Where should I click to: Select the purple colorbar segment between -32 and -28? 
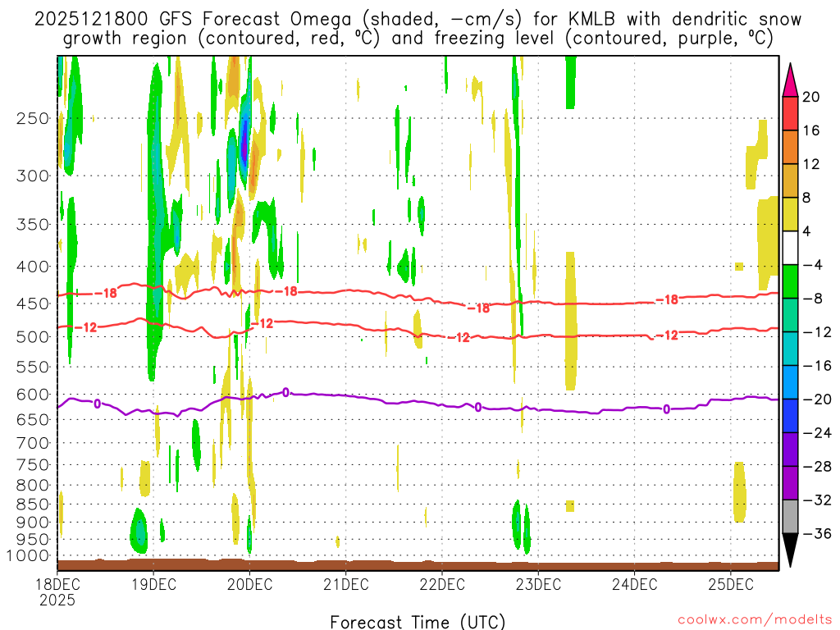[x=790, y=483]
